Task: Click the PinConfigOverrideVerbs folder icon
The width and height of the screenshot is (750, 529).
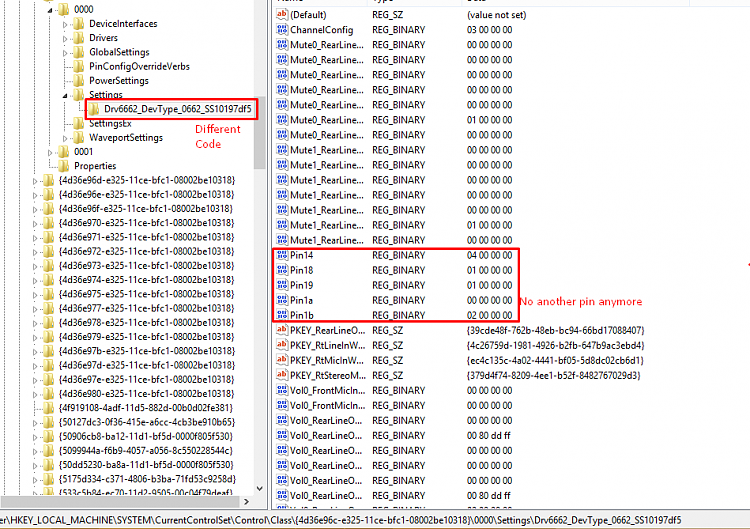Action: pos(78,66)
